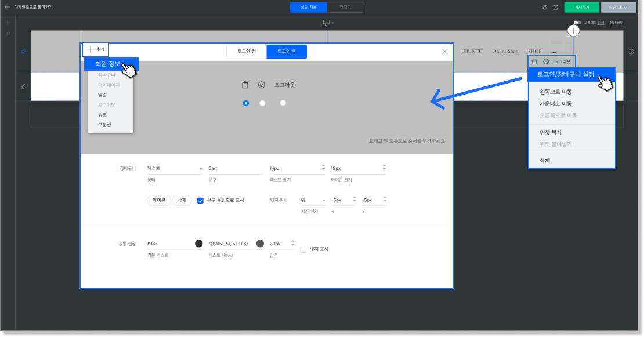Click the blue pin icon beside header row
The height and width of the screenshot is (337, 644).
(23, 51)
